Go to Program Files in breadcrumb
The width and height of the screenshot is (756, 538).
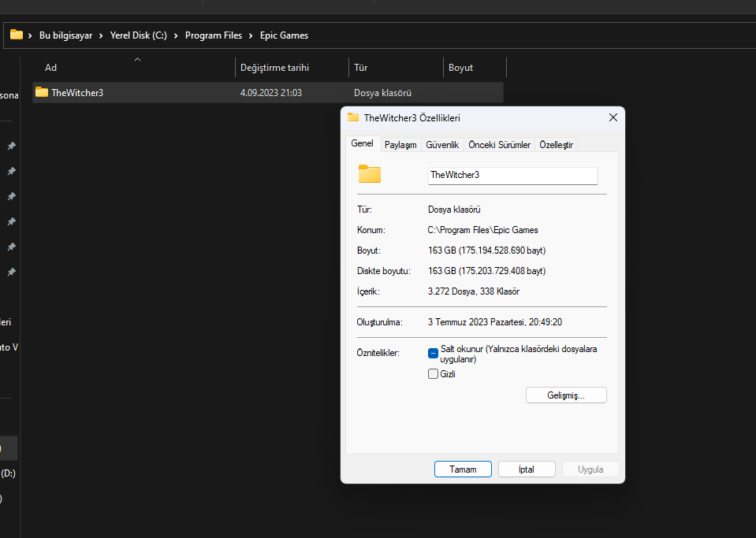pos(214,35)
